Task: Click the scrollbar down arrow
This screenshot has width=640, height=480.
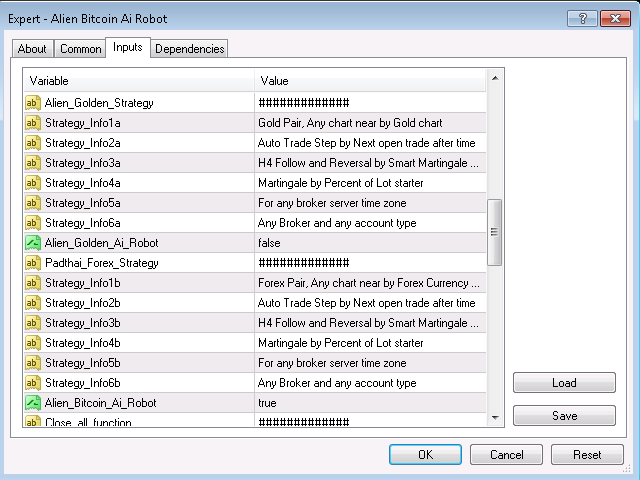Action: point(495,418)
